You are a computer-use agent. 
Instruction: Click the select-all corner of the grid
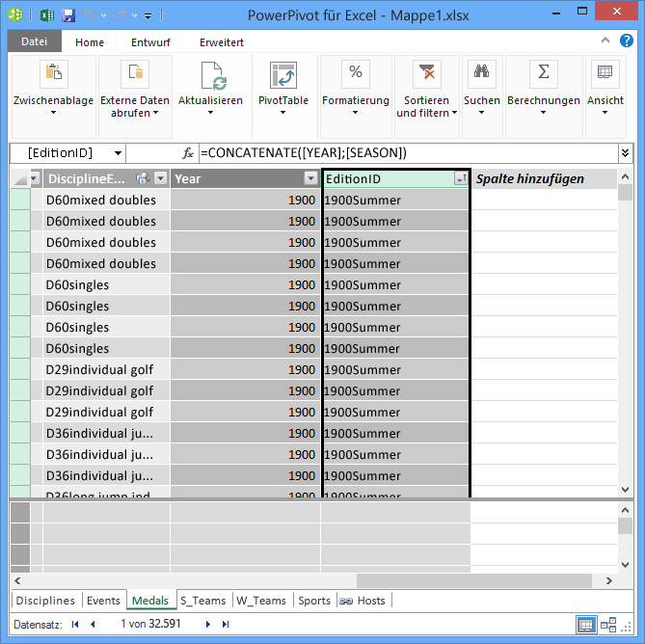(x=19, y=179)
